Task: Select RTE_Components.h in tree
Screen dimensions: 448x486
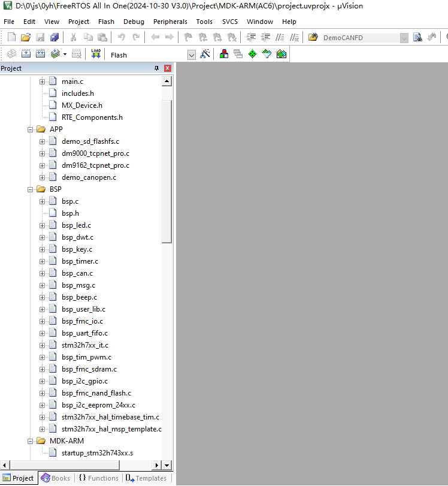Action: pyautogui.click(x=92, y=117)
